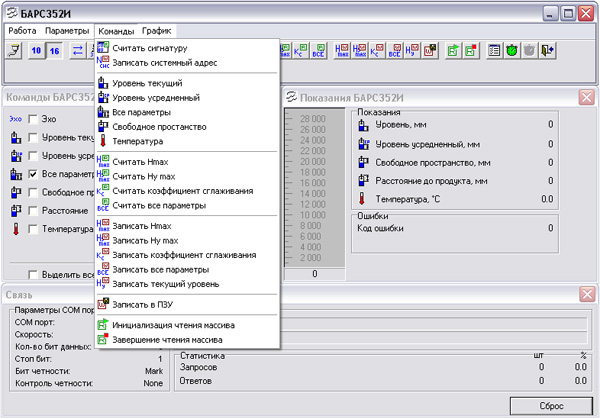The image size is (600, 419).
Task: Choose Считать коэффициент сглаживания menu item
Action: 188,191
